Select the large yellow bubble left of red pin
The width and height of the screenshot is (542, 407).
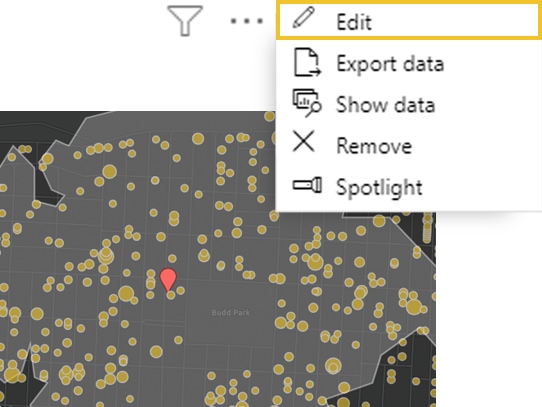tap(126, 293)
